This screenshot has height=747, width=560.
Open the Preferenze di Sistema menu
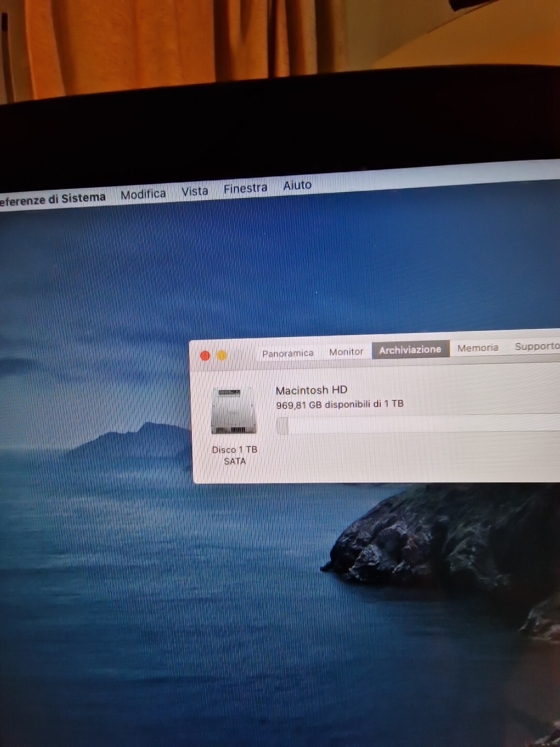click(x=52, y=199)
